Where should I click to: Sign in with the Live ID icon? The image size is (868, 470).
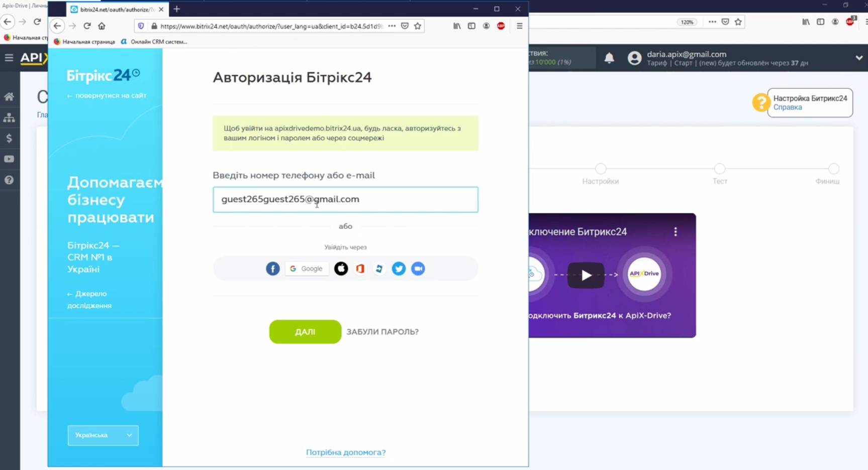(379, 269)
